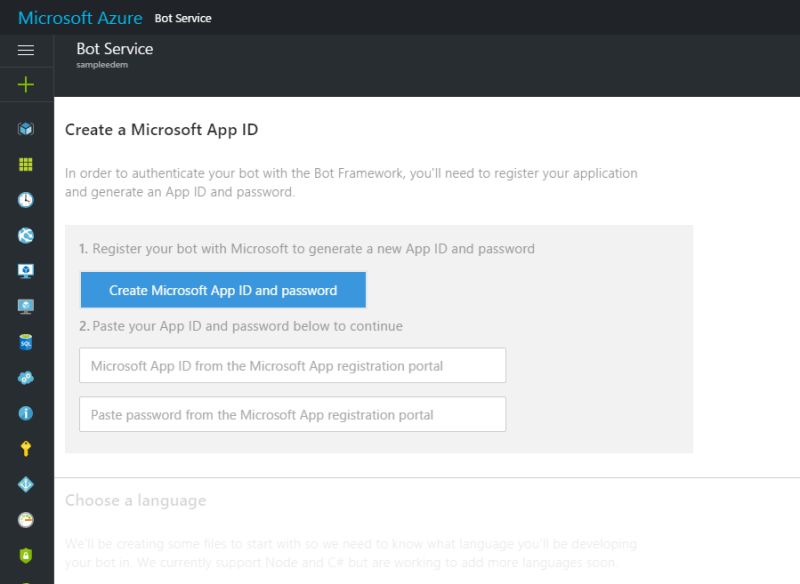
Task: Select the Virtual machines monitor icon
Action: click(26, 270)
